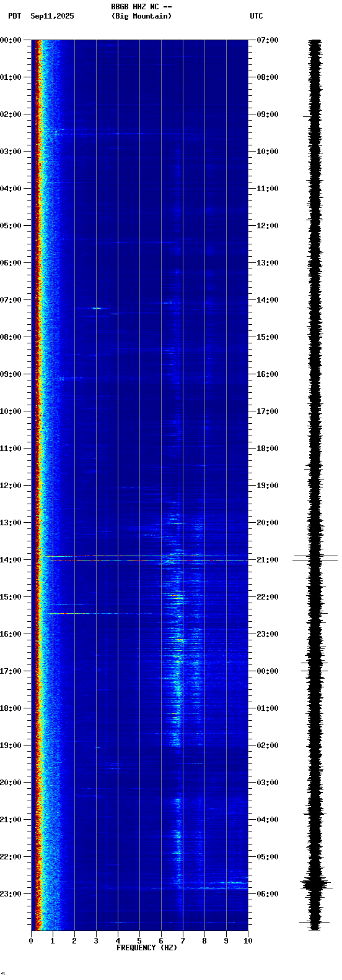Click the 23:00 UTC time label

click(x=268, y=634)
